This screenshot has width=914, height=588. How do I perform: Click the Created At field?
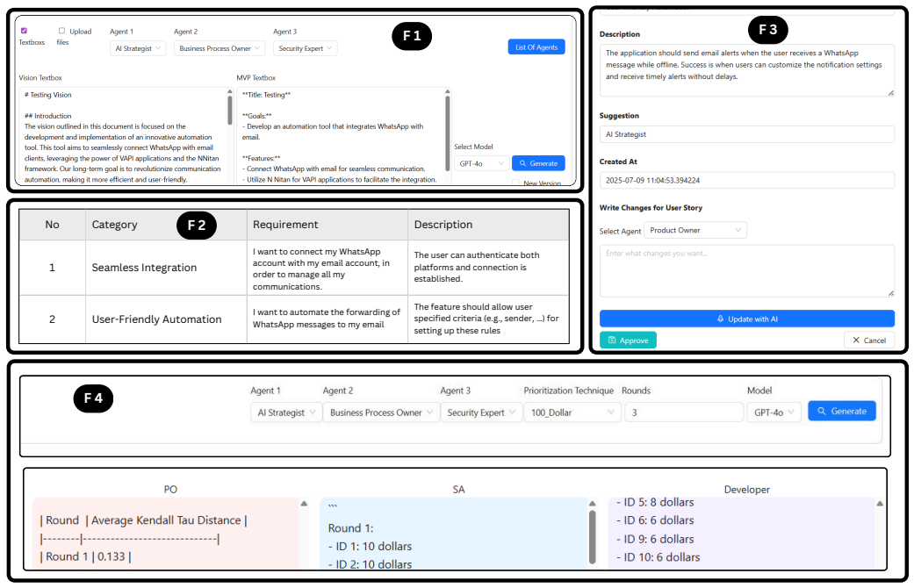pos(746,180)
